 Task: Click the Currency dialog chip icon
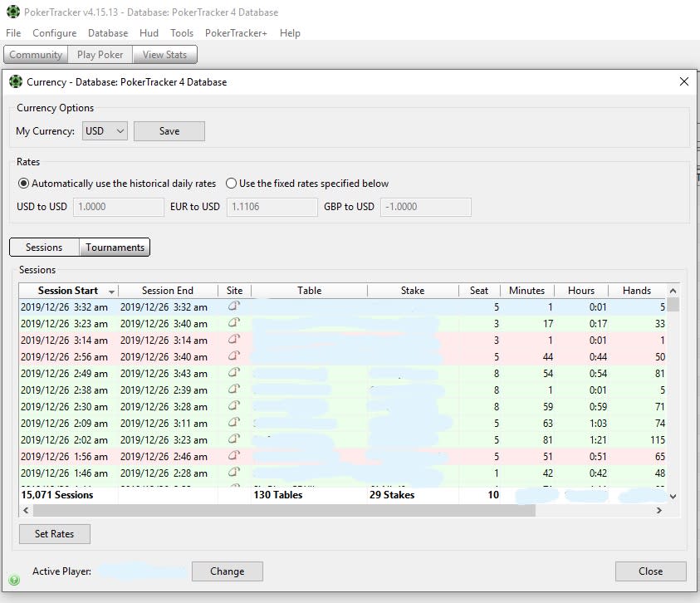15,81
